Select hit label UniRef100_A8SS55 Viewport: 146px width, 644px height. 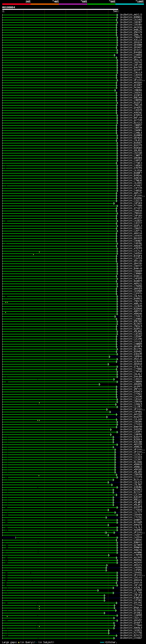131,445
